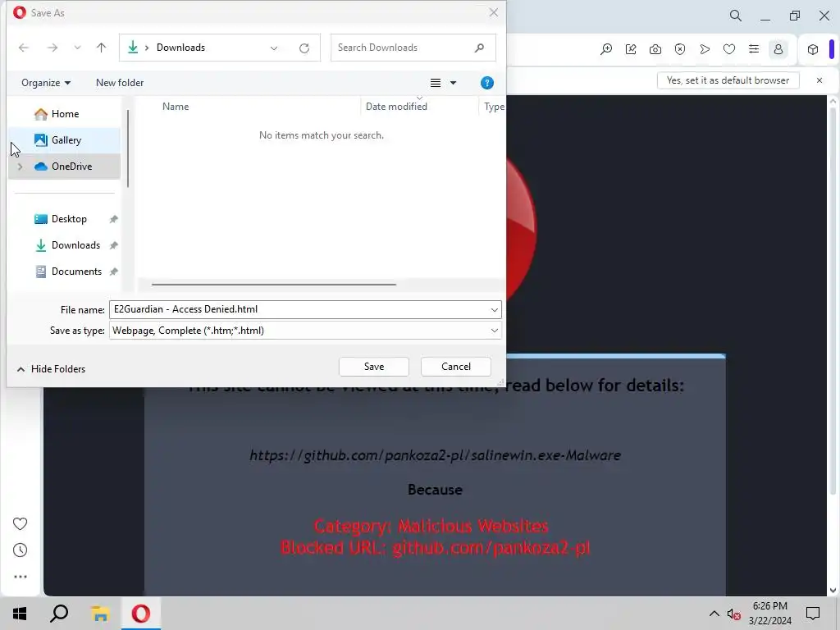840x630 pixels.
Task: Open the dialog help icon
Action: click(486, 83)
